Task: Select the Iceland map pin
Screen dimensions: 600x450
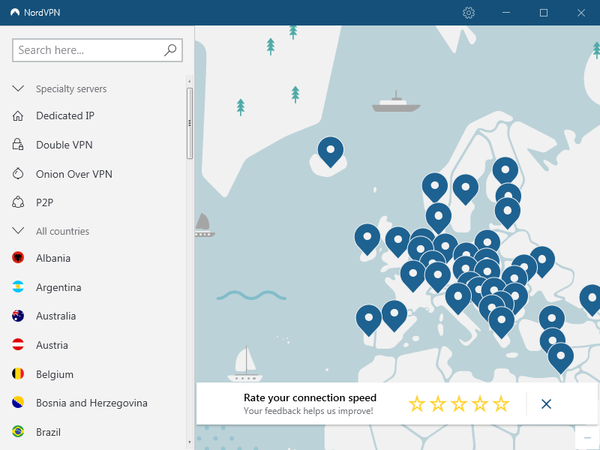Action: point(331,152)
